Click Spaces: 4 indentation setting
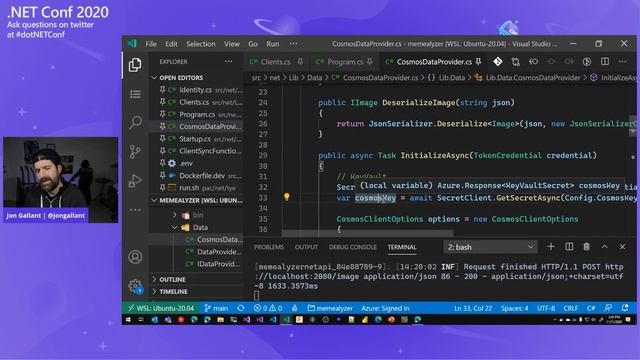Image resolution: width=640 pixels, height=360 pixels. 515,308
